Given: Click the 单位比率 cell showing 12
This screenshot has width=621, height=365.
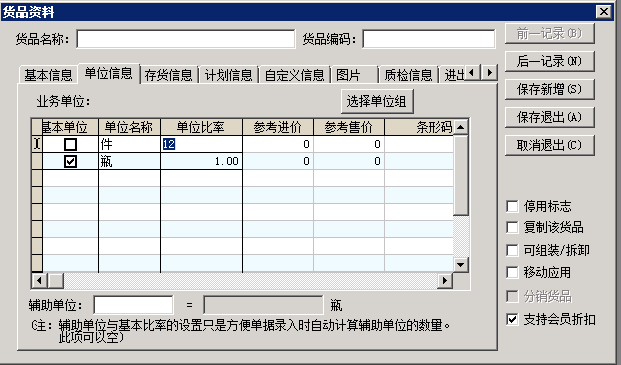Looking at the screenshot, I should (x=202, y=144).
